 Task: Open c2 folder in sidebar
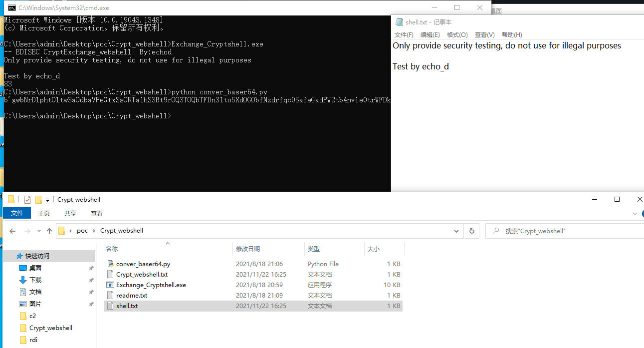point(32,316)
